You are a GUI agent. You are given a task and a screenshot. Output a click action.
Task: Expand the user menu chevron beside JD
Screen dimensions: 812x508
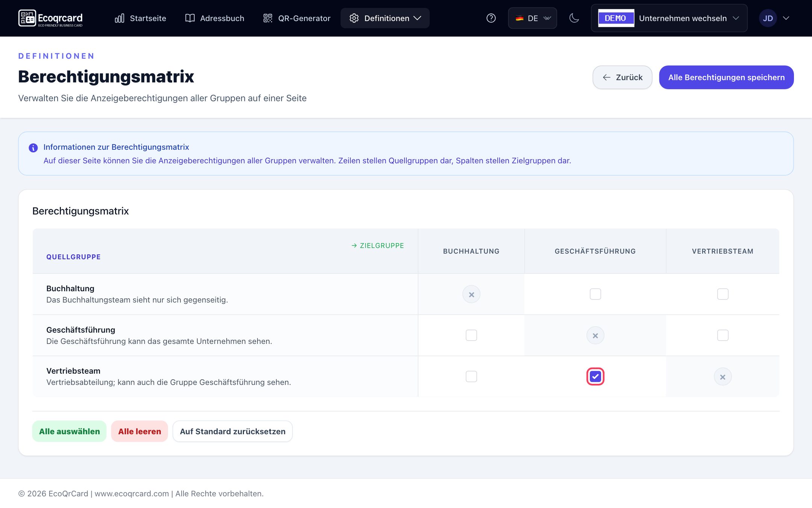(x=786, y=18)
